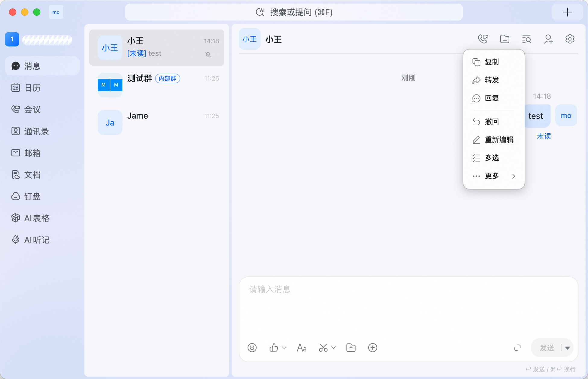Expand screenshot options dropdown arrow
Image resolution: width=588 pixels, height=379 pixels.
[x=334, y=348]
